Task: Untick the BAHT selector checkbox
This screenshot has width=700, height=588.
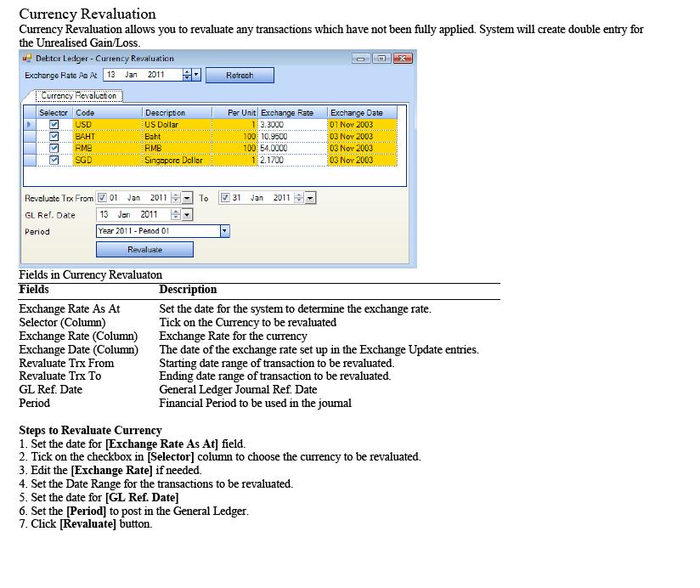Action: point(54,137)
